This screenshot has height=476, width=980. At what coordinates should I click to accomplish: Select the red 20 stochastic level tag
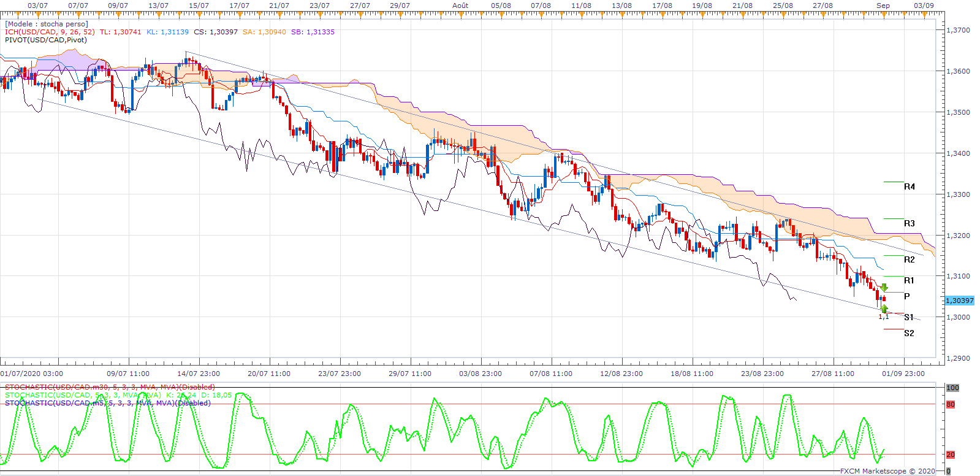click(x=951, y=455)
